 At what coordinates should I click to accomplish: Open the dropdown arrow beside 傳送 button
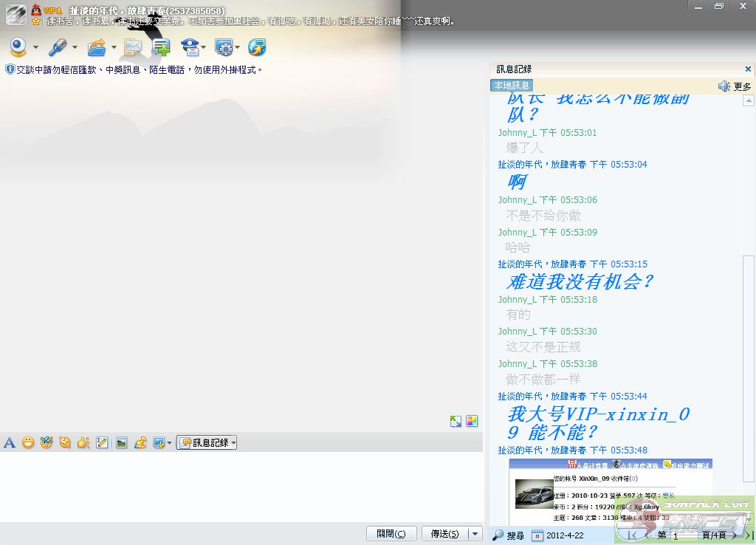[475, 534]
